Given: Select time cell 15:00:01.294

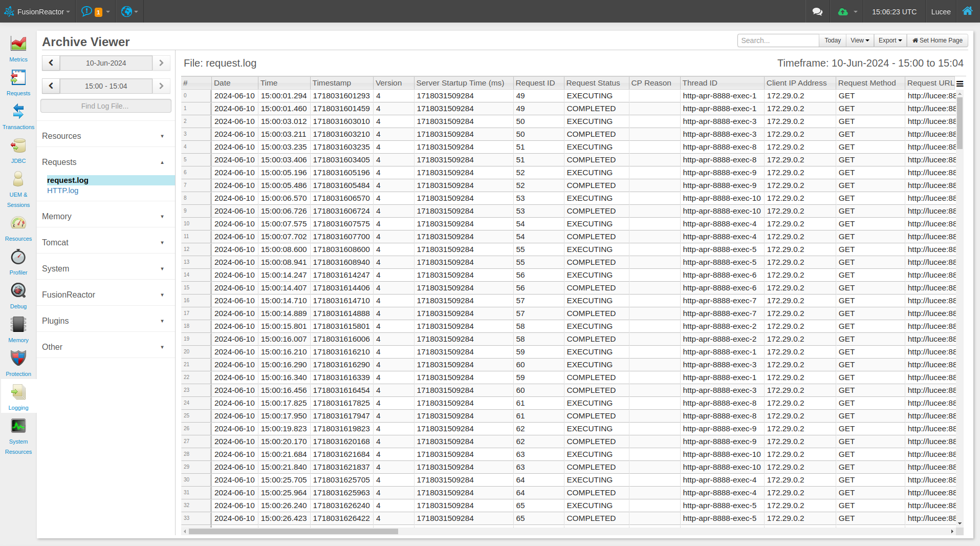Looking at the screenshot, I should click(284, 96).
